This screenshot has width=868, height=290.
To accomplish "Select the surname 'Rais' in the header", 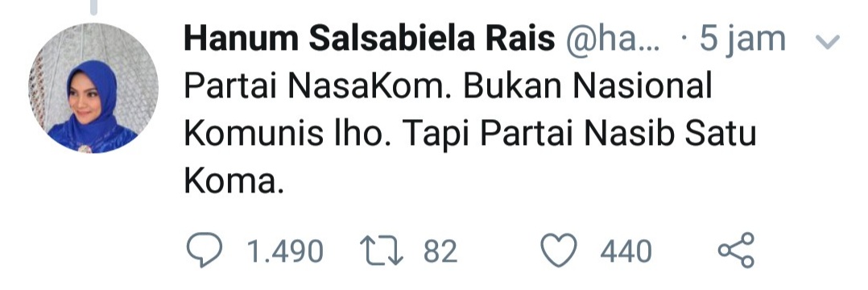I will 520,39.
